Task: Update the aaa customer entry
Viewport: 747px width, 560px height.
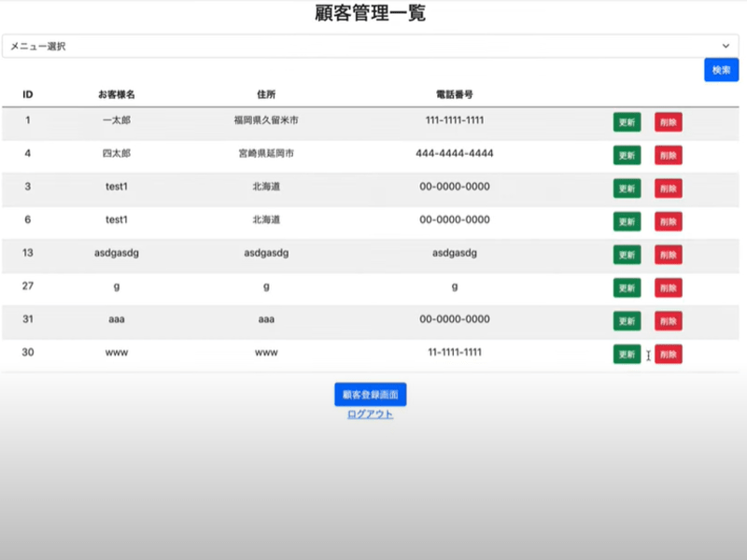Action: pos(627,321)
